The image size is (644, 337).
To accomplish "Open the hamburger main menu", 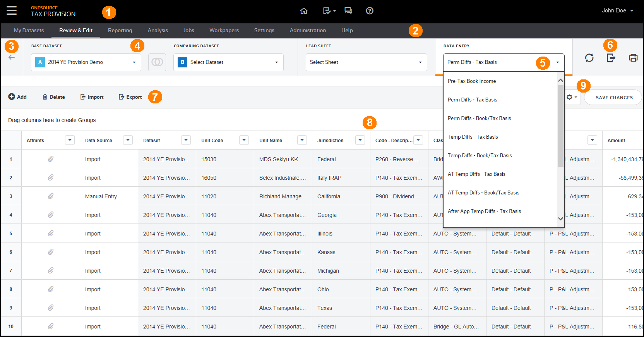I will click(x=12, y=10).
